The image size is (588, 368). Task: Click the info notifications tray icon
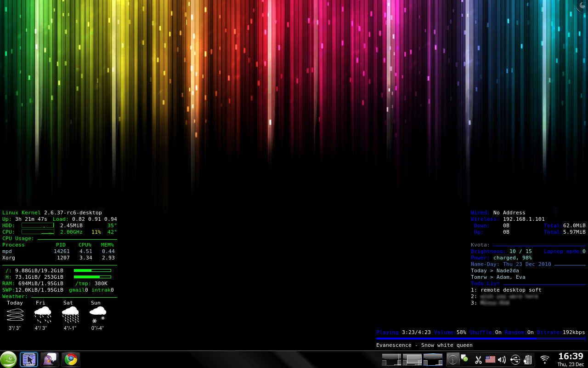(453, 359)
